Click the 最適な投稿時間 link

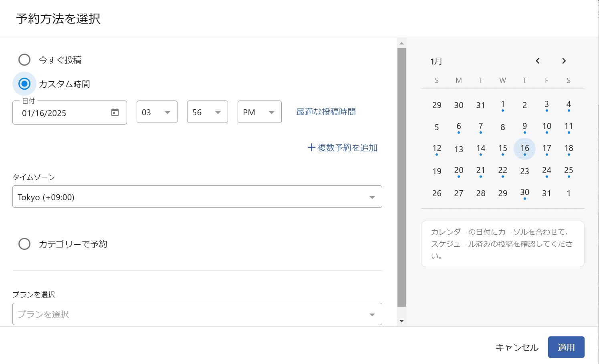tap(326, 112)
